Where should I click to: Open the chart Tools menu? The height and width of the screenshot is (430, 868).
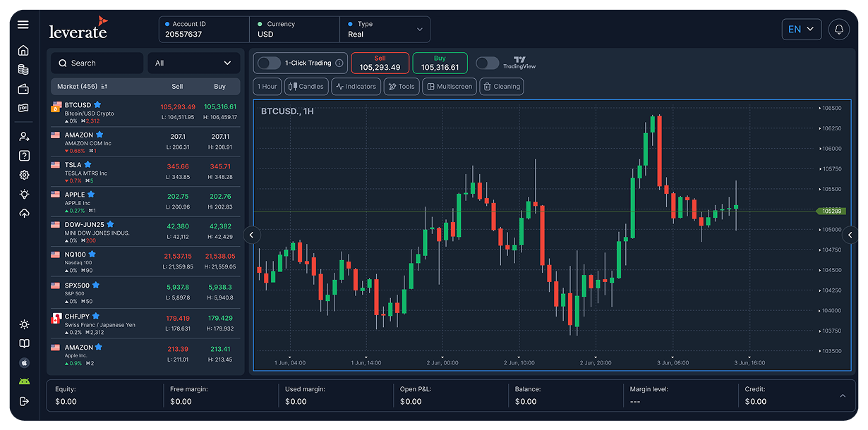pos(402,87)
